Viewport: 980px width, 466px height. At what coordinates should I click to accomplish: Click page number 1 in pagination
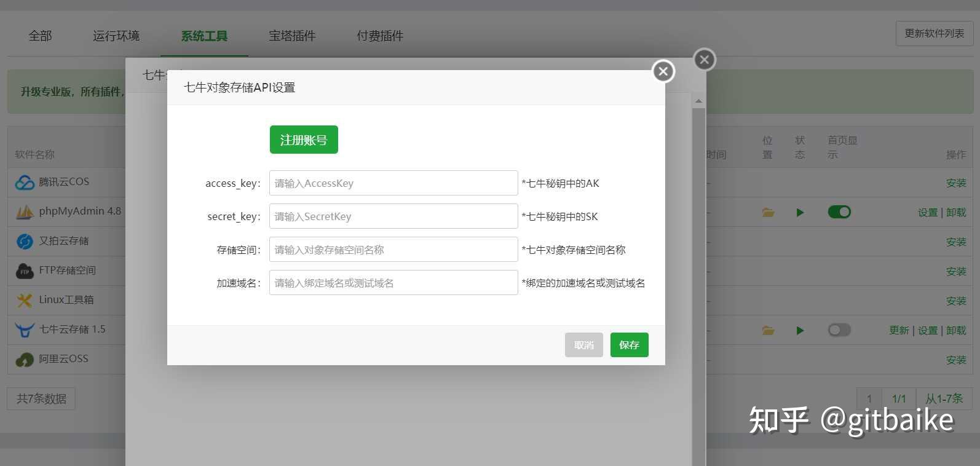tap(869, 398)
